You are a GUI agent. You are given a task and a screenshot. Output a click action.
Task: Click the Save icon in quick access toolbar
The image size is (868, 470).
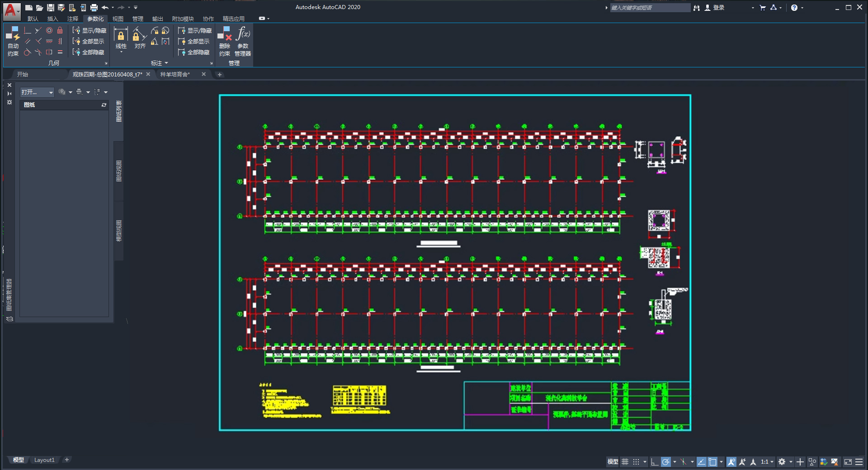(x=51, y=8)
